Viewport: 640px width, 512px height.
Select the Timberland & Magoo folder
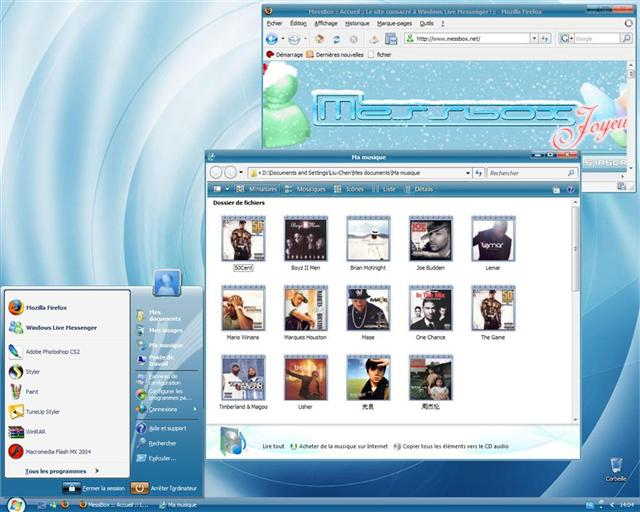pos(243,382)
